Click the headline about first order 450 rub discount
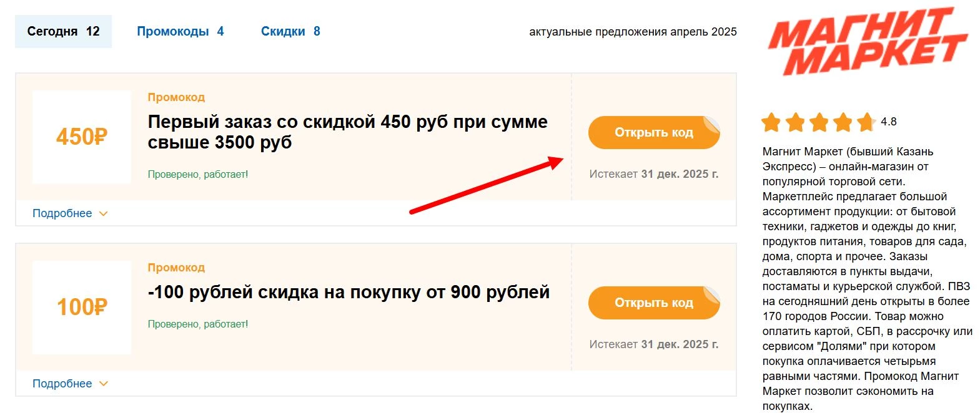 tap(346, 132)
